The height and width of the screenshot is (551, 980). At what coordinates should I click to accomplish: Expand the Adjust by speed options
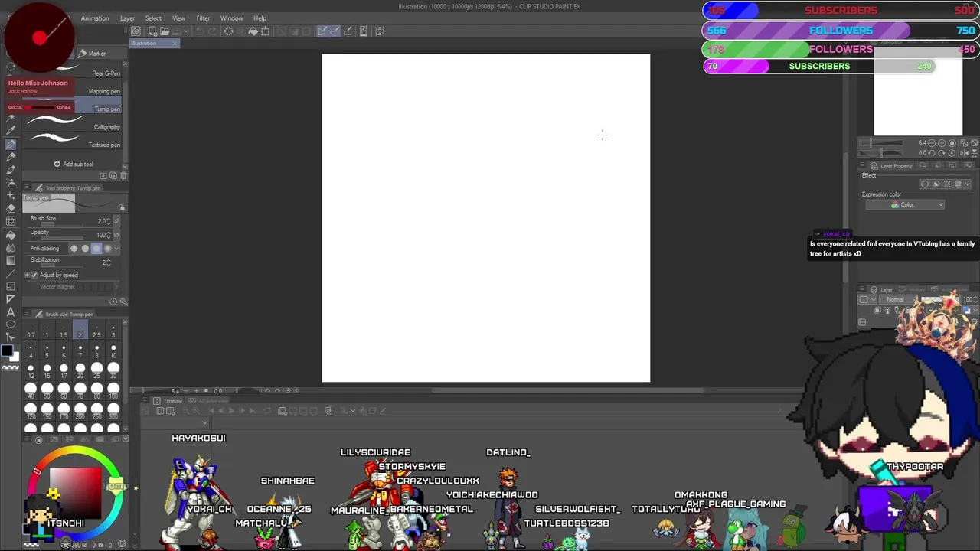tap(27, 275)
